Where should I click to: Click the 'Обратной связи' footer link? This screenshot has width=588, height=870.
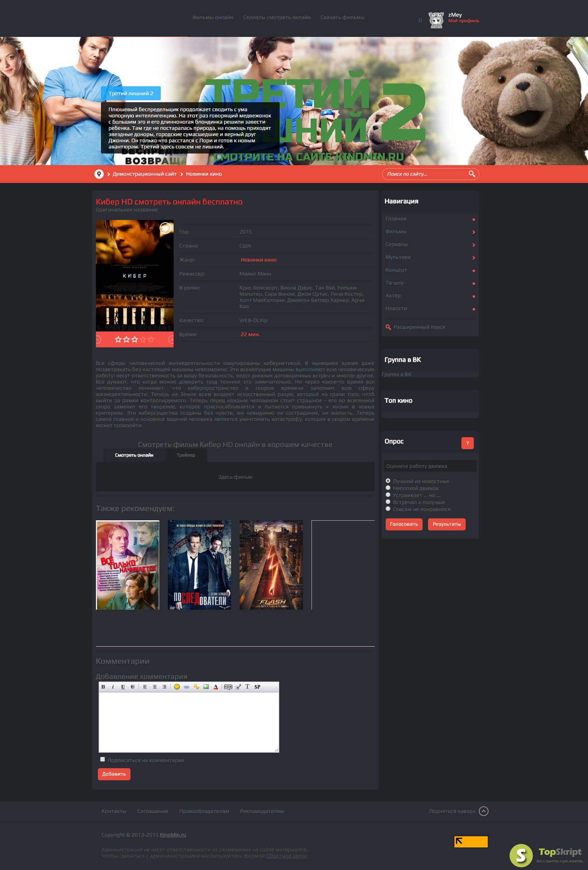287,856
